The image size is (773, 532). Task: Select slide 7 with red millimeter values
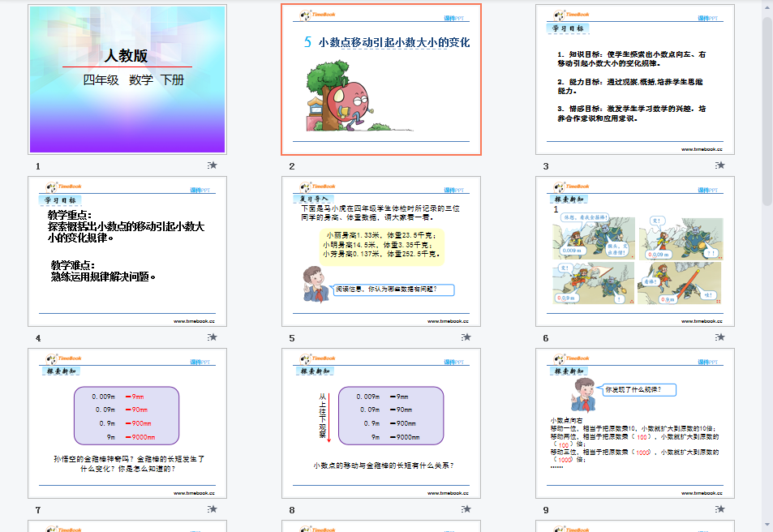(x=127, y=423)
